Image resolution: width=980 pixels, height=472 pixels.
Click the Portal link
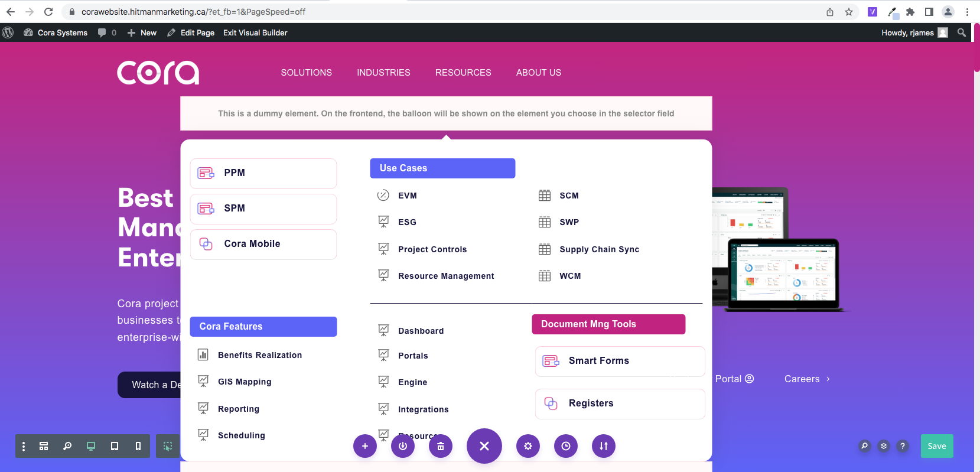point(734,379)
